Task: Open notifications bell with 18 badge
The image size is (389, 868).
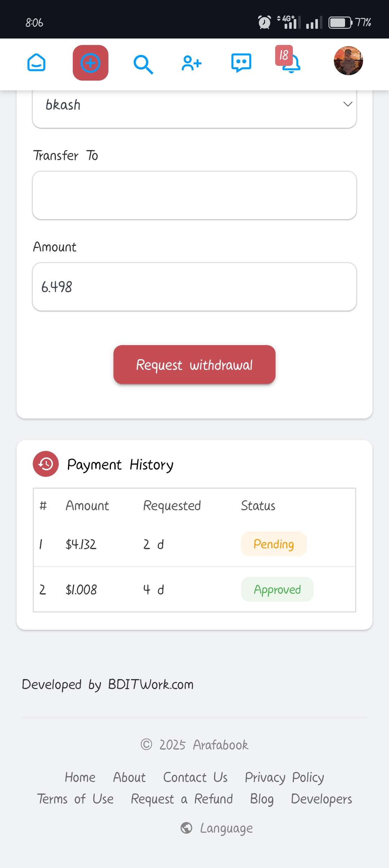Action: click(289, 60)
